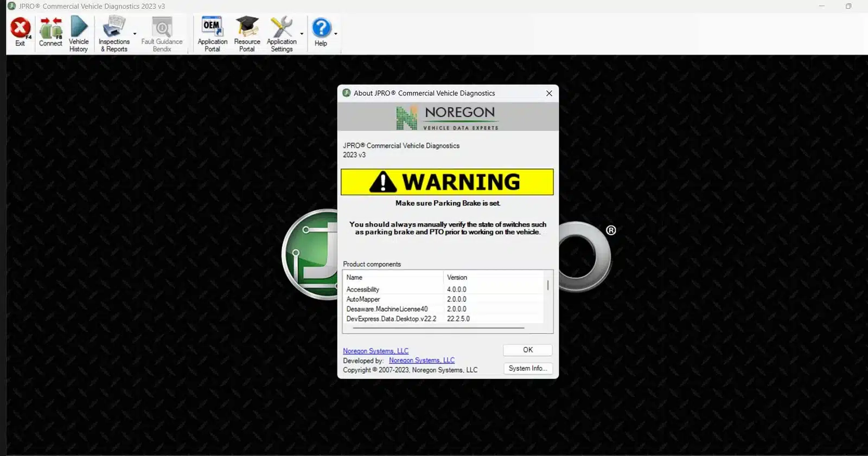Image resolution: width=868 pixels, height=456 pixels.
Task: Open the top Noregon Systems, LLC link
Action: pyautogui.click(x=375, y=351)
